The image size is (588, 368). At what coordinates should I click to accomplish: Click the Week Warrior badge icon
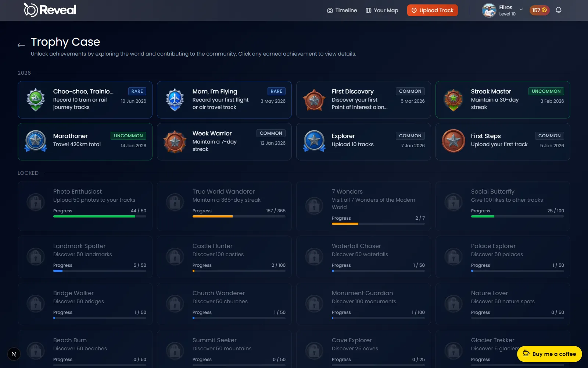pos(175,141)
